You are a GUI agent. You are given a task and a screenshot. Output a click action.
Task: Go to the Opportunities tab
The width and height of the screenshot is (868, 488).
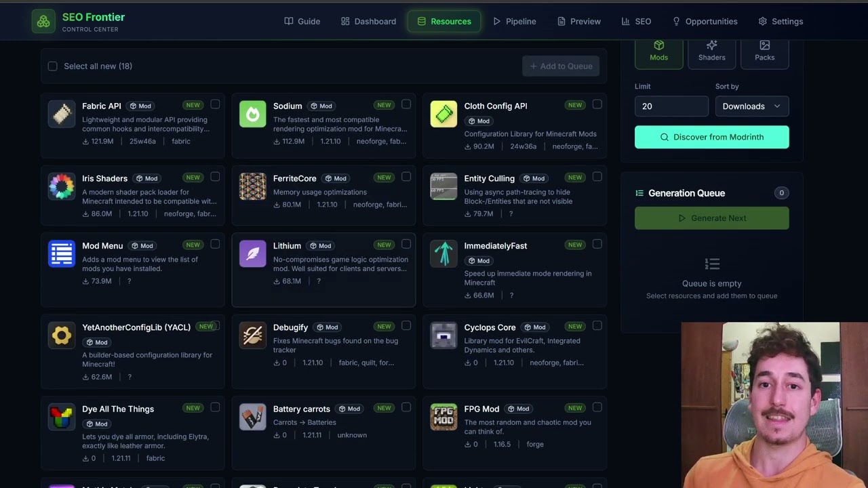[705, 22]
